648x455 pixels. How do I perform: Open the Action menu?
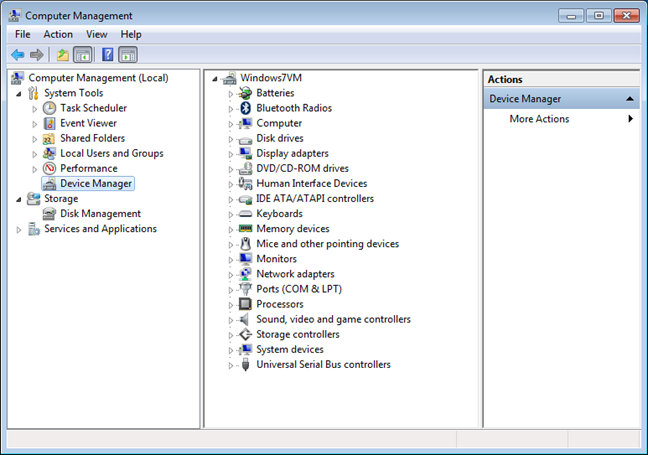(x=58, y=34)
